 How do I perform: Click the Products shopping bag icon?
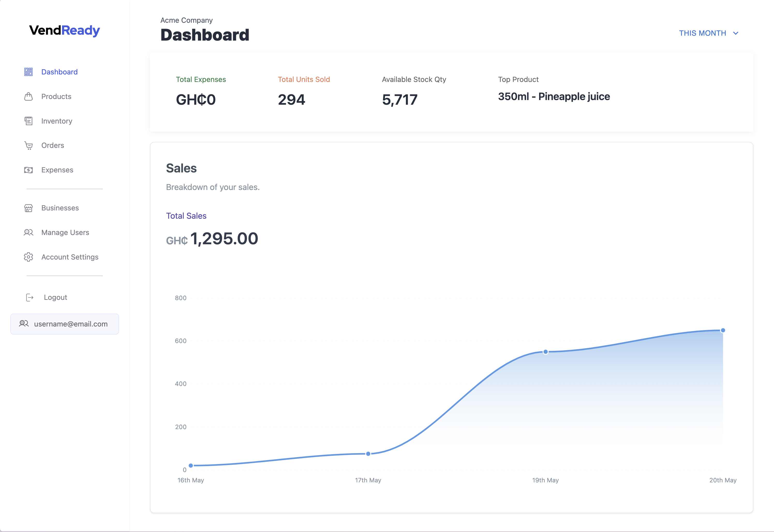(x=28, y=96)
